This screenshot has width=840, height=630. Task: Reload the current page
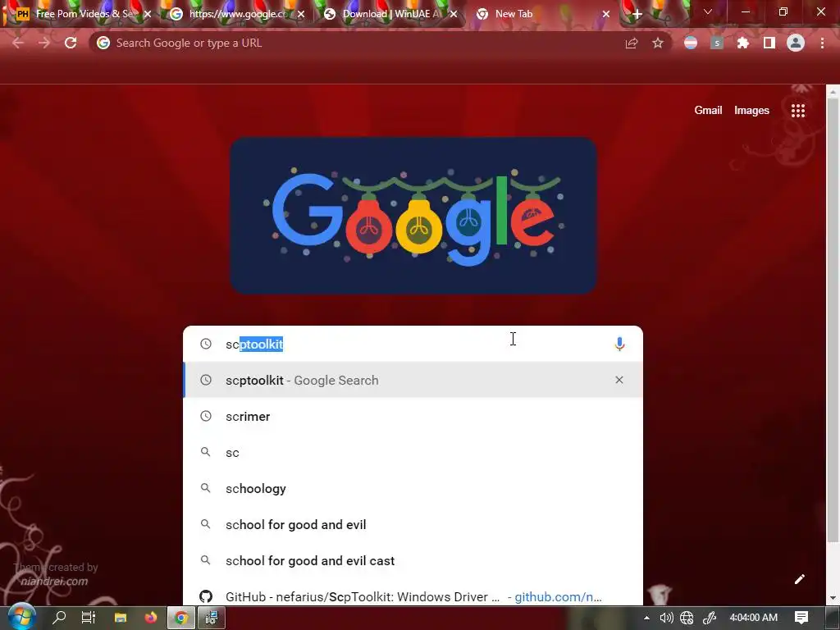tap(71, 43)
